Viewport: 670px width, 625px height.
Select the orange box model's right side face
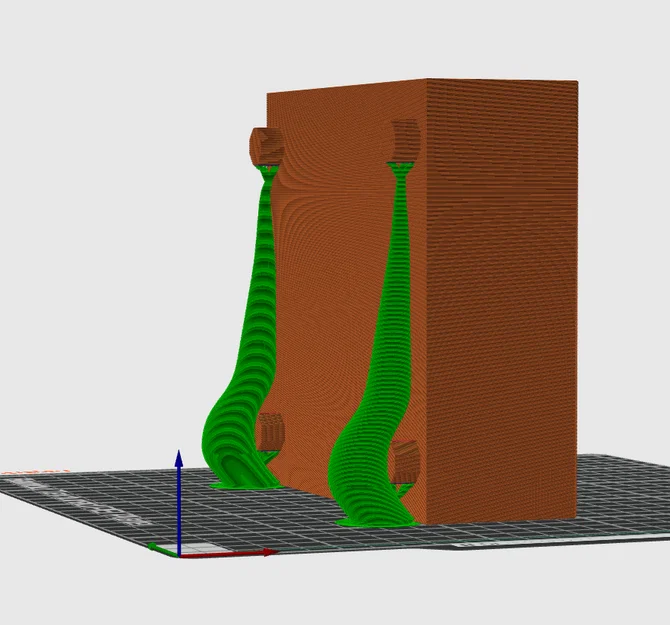click(x=502, y=299)
